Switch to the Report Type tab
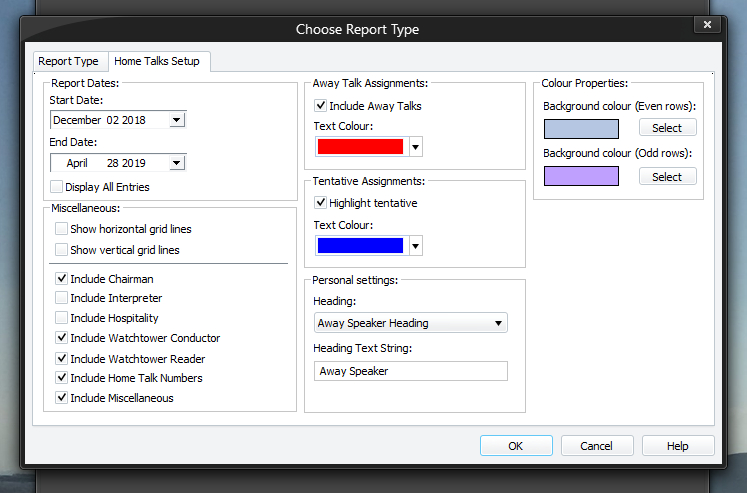This screenshot has width=747, height=493. pyautogui.click(x=69, y=62)
